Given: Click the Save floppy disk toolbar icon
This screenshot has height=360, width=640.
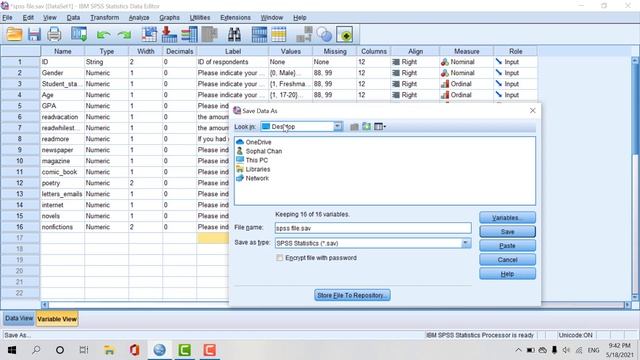Looking at the screenshot, I should pyautogui.click(x=34, y=34).
